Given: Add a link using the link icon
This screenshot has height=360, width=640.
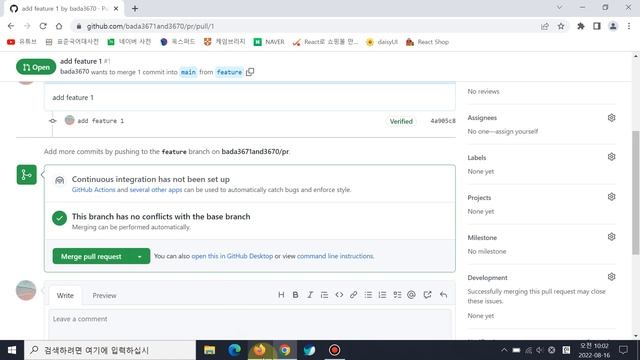Looking at the screenshot, I should (x=353, y=295).
